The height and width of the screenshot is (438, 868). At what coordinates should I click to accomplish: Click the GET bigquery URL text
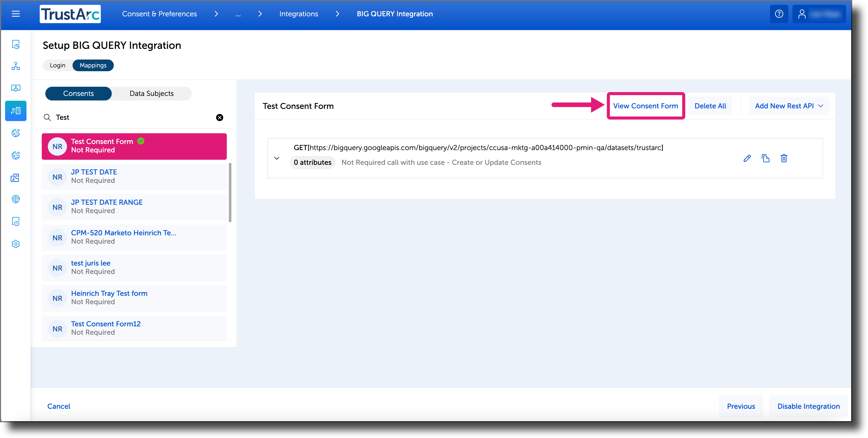click(478, 148)
